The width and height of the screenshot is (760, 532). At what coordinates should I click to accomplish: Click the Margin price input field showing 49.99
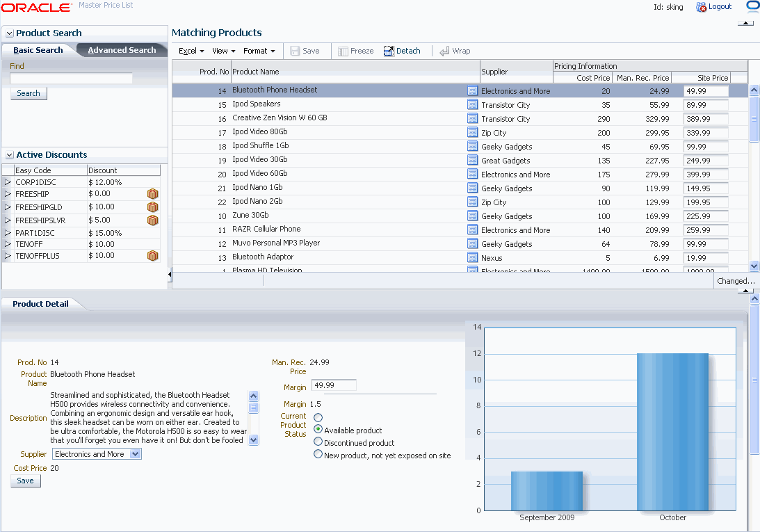click(334, 385)
